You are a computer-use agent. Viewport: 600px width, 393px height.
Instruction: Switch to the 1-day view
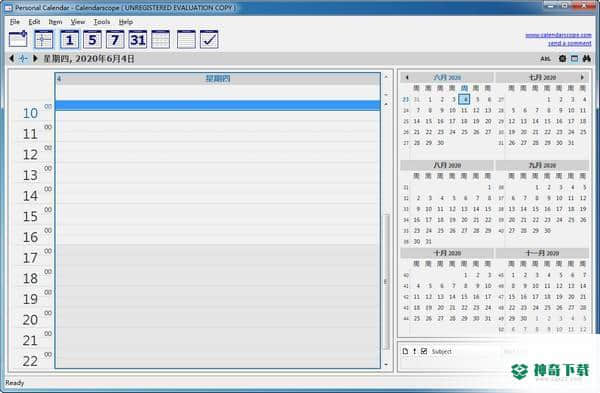tap(69, 39)
